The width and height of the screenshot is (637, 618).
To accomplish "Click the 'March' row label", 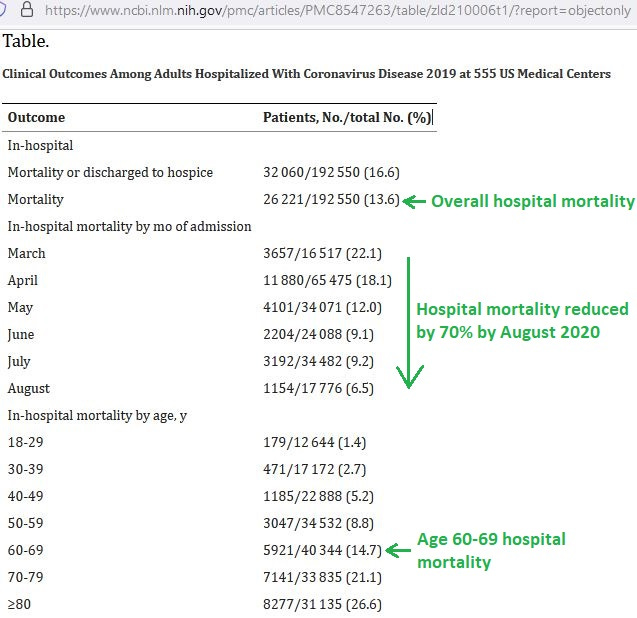I will coord(26,253).
